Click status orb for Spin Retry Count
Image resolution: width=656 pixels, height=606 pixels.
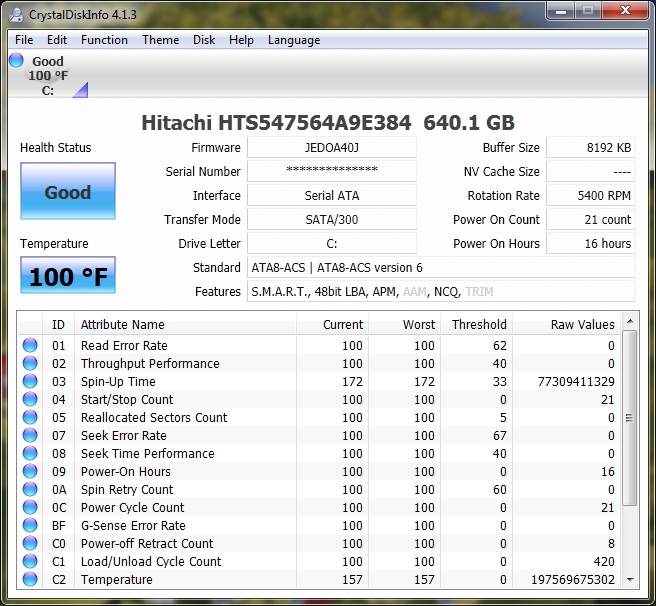tap(30, 489)
